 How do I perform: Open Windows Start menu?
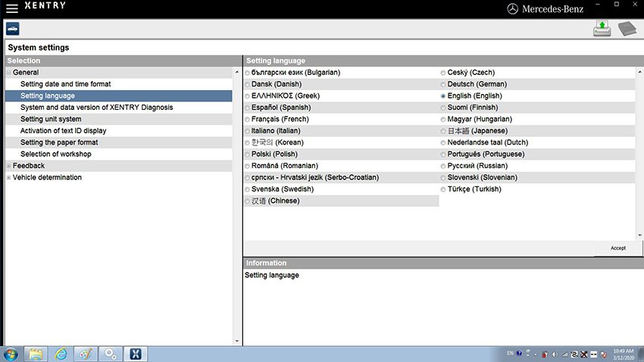11,354
